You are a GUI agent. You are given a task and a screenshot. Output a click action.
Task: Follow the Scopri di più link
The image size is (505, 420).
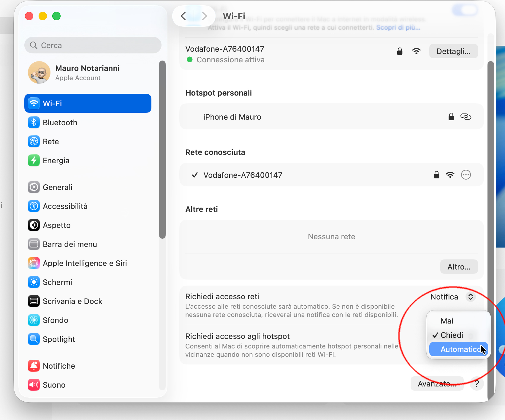(398, 28)
